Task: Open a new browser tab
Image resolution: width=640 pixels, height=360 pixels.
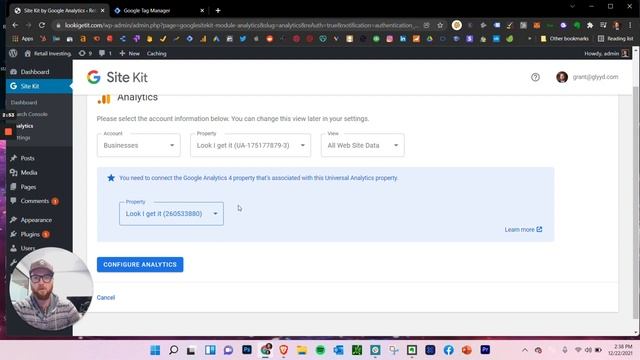Action: coord(218,11)
